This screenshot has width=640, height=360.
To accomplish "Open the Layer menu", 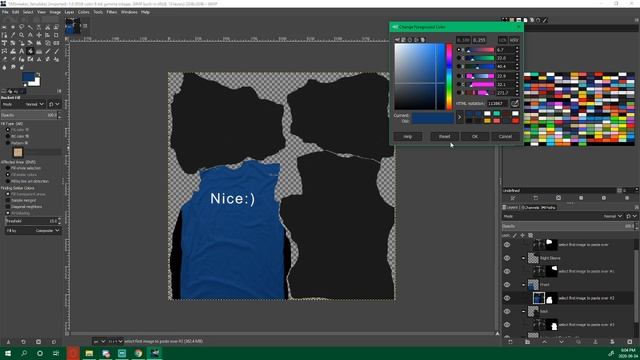I will (69, 12).
